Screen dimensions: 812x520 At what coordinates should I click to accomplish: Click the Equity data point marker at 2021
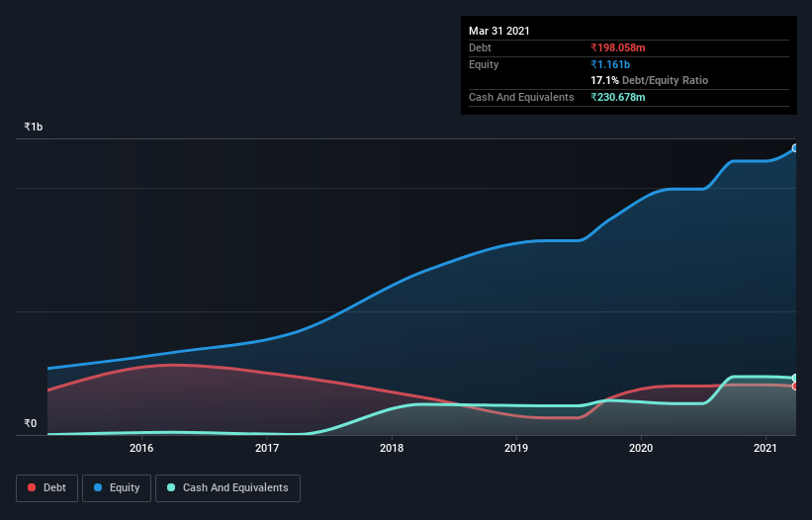pyautogui.click(x=795, y=148)
